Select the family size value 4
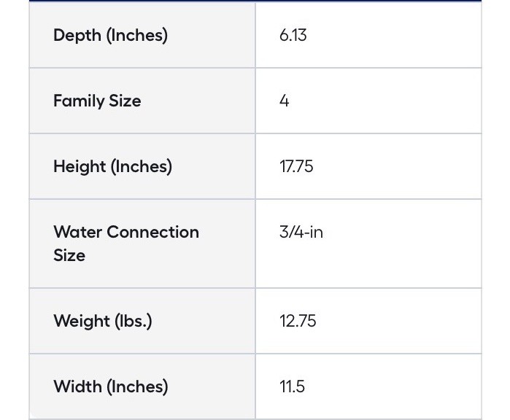The image size is (510, 420). pos(285,101)
